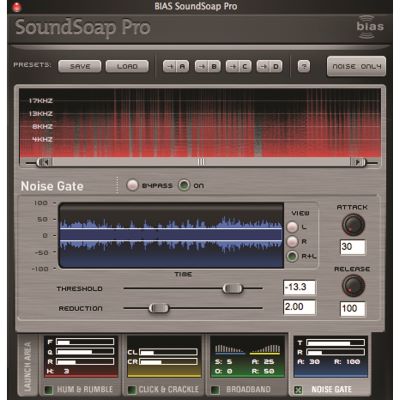400x400 pixels.
Task: Store settings to snapshot B
Action: (208, 66)
